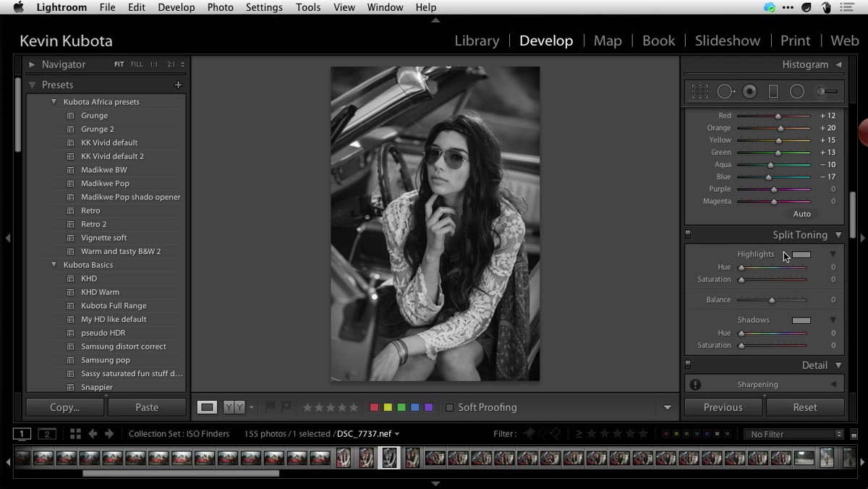Apply yellow color label
The width and height of the screenshot is (868, 489).
[x=388, y=407]
